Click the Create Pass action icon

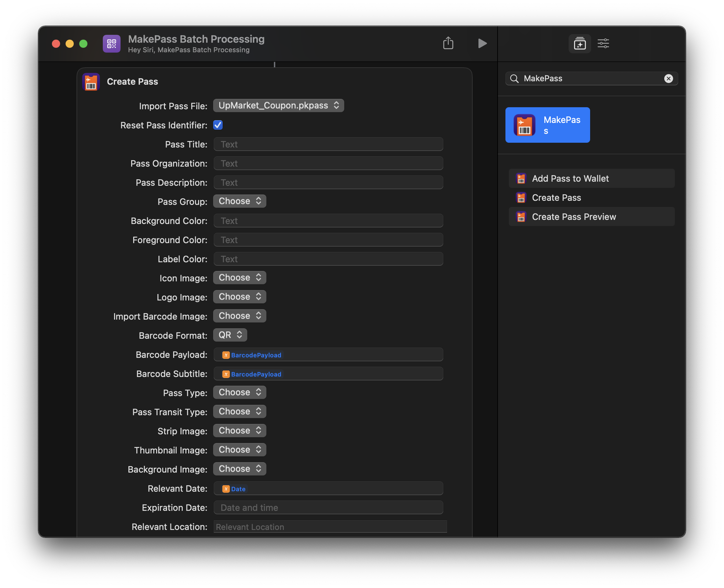91,82
